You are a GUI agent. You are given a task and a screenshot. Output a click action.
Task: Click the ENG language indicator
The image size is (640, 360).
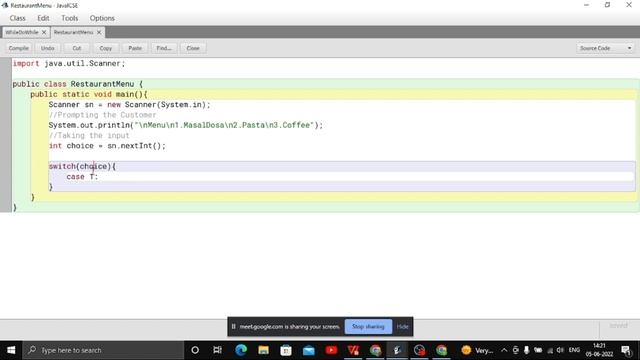(x=574, y=350)
